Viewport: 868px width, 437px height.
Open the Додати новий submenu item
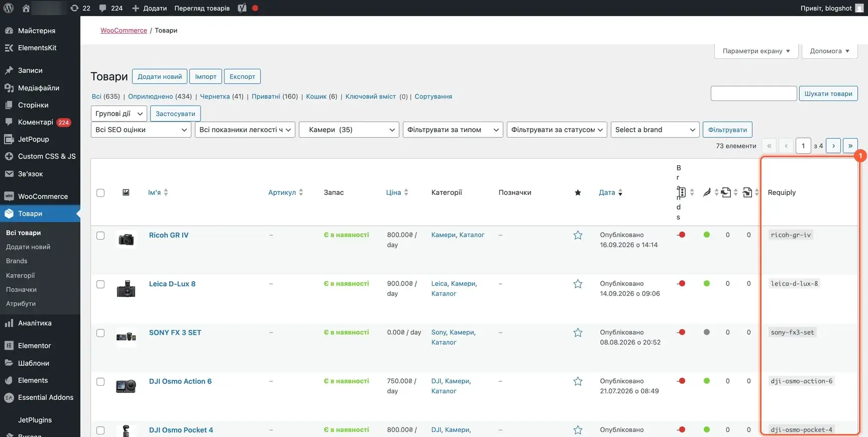coord(28,247)
